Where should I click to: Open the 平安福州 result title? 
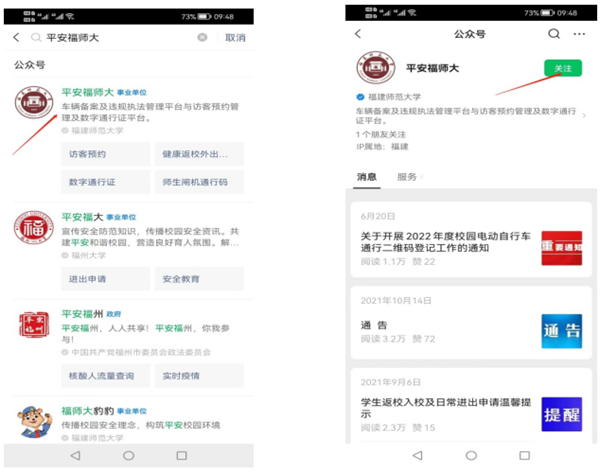(82, 314)
